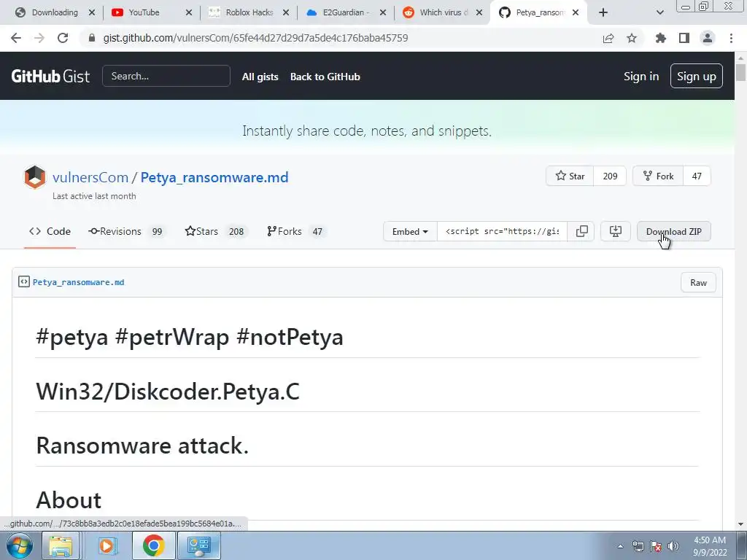This screenshot has width=747, height=560.
Task: Click the All gists link
Action: pos(260,77)
